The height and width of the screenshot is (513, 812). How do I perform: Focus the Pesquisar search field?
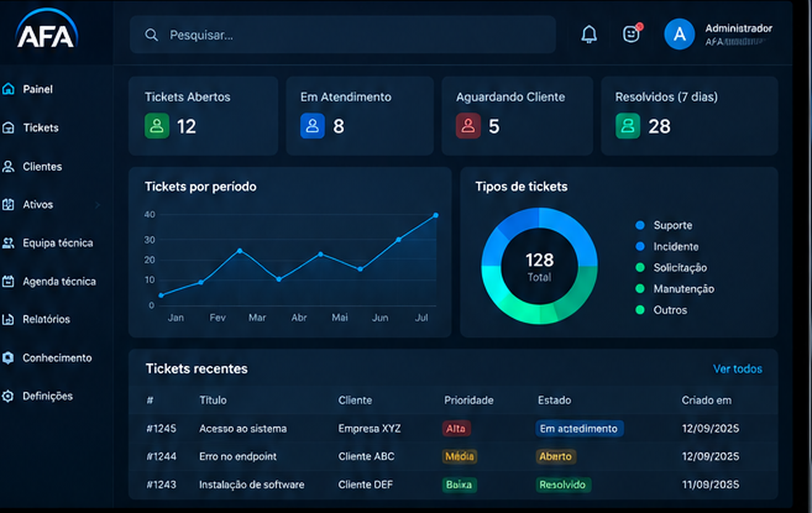[343, 35]
